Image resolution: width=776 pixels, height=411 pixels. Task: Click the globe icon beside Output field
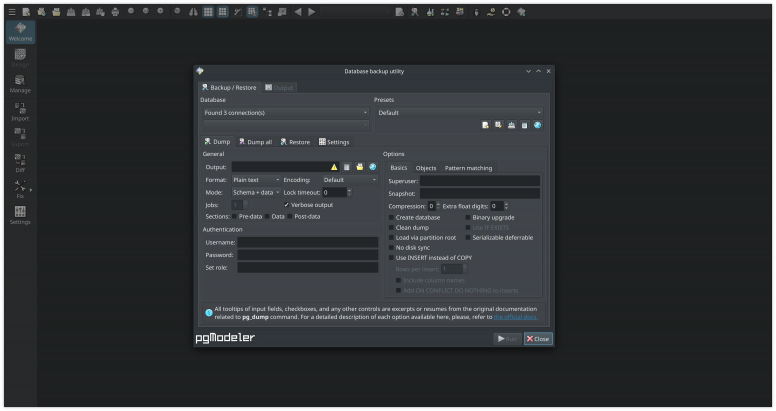click(x=373, y=167)
